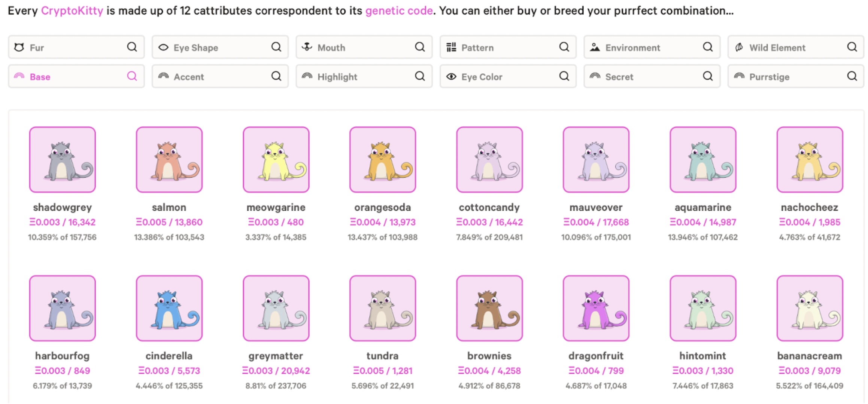Click the pink magnifier in Base filter
Screen dimensions: 868x404
132,76
